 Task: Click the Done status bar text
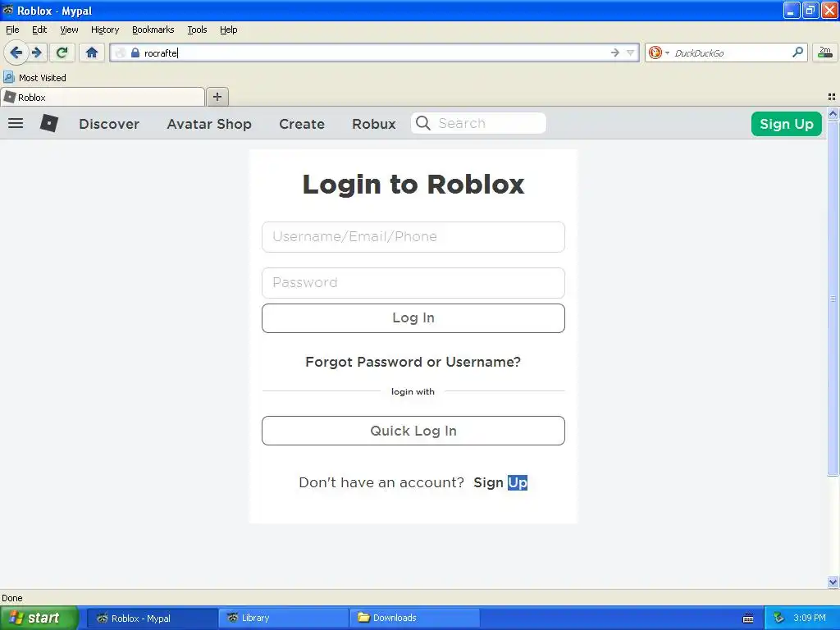point(12,598)
